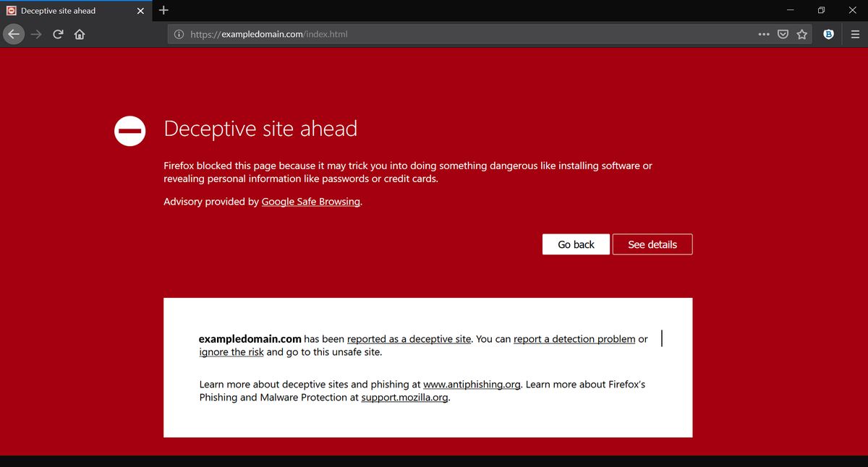Open the site information icon in address bar

point(179,34)
